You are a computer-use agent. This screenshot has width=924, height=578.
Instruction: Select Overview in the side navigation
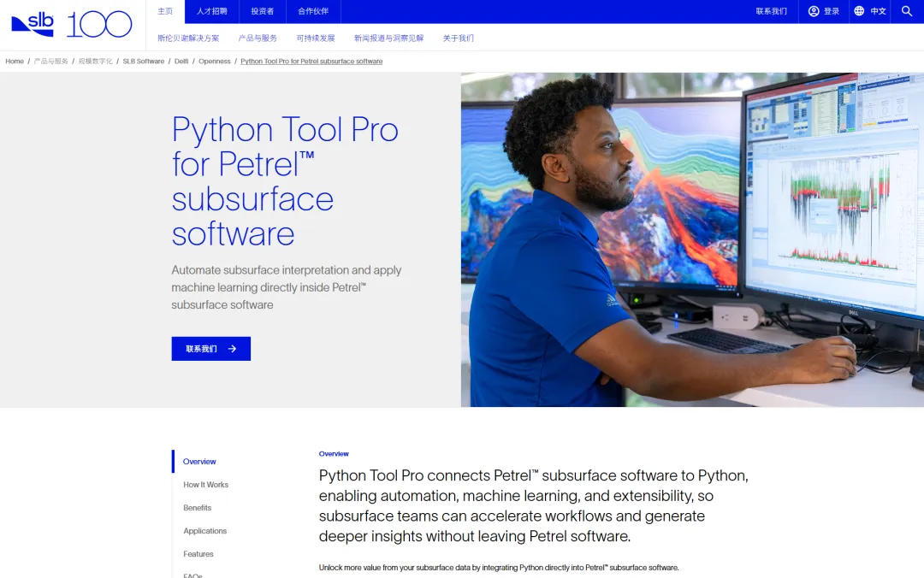click(199, 462)
